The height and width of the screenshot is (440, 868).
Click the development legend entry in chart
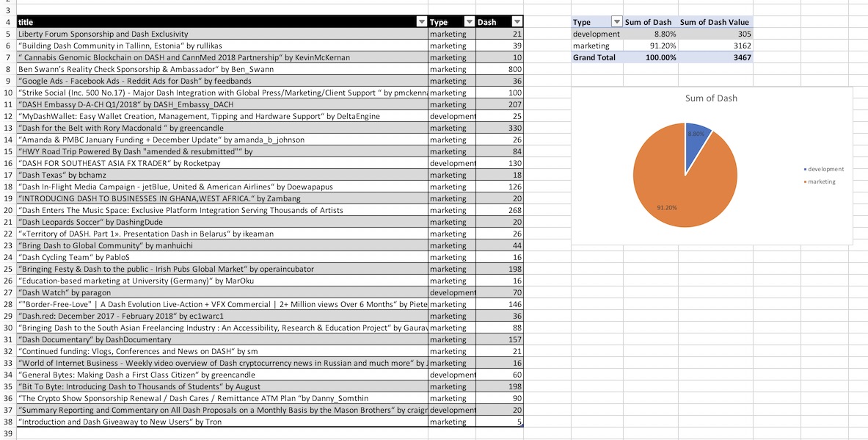pos(824,169)
